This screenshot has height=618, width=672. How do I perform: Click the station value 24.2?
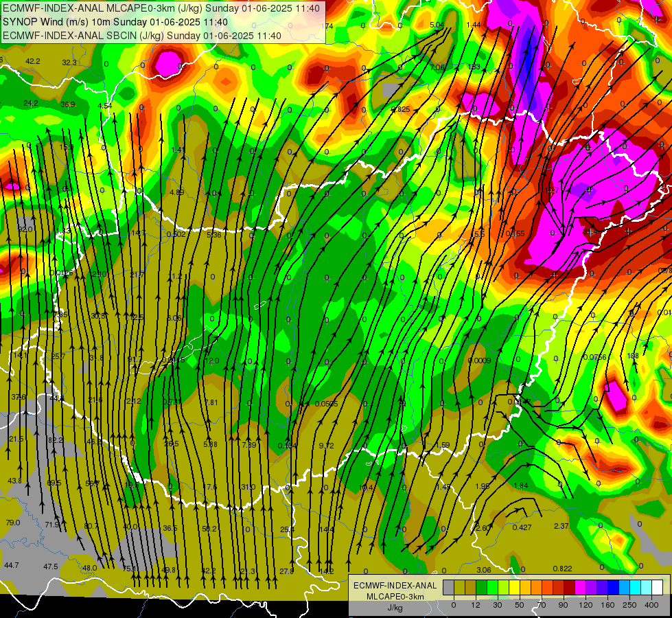click(x=31, y=104)
